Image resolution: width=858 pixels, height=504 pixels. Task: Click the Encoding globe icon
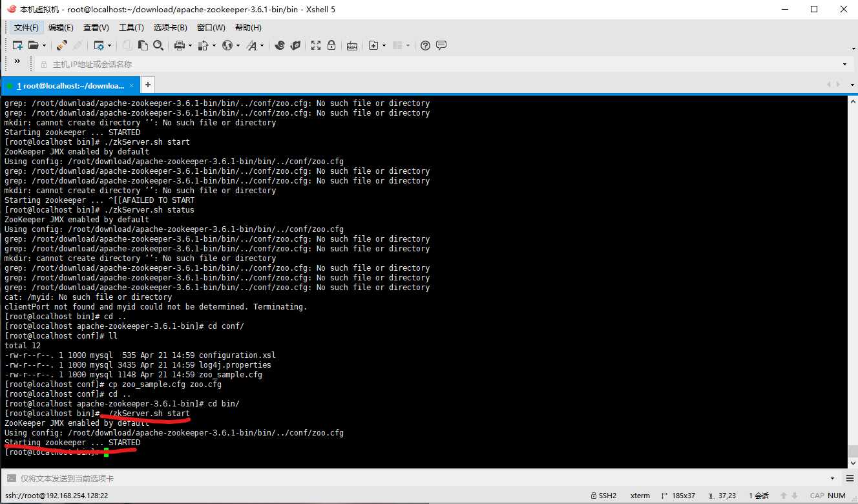point(227,45)
